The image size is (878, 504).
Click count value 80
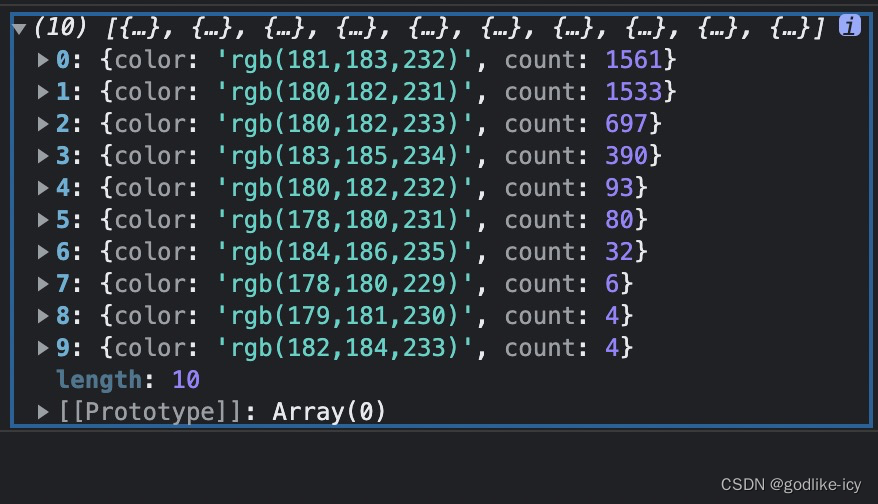pyautogui.click(x=619, y=220)
